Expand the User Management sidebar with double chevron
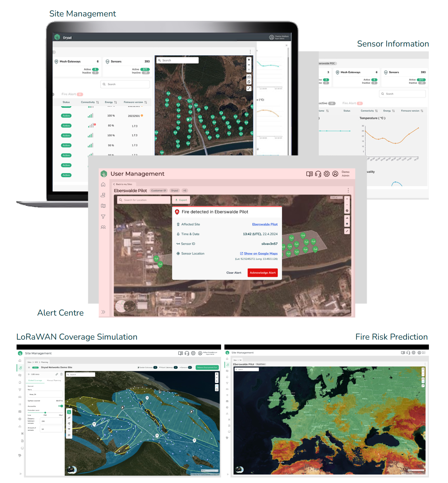Viewport: 448px width, 483px height. (x=103, y=312)
